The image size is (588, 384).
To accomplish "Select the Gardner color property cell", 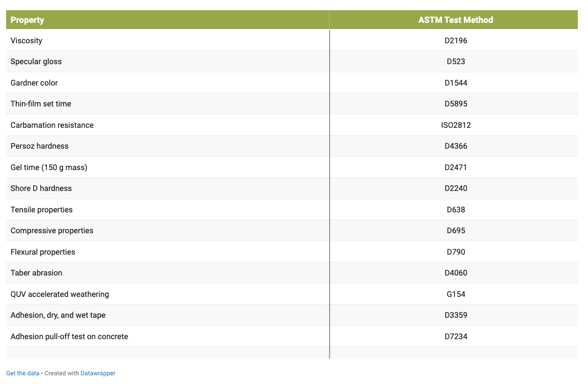I will [x=34, y=83].
